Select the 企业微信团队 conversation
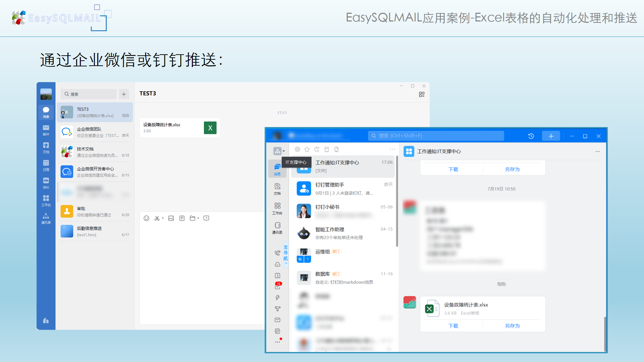 [95, 132]
